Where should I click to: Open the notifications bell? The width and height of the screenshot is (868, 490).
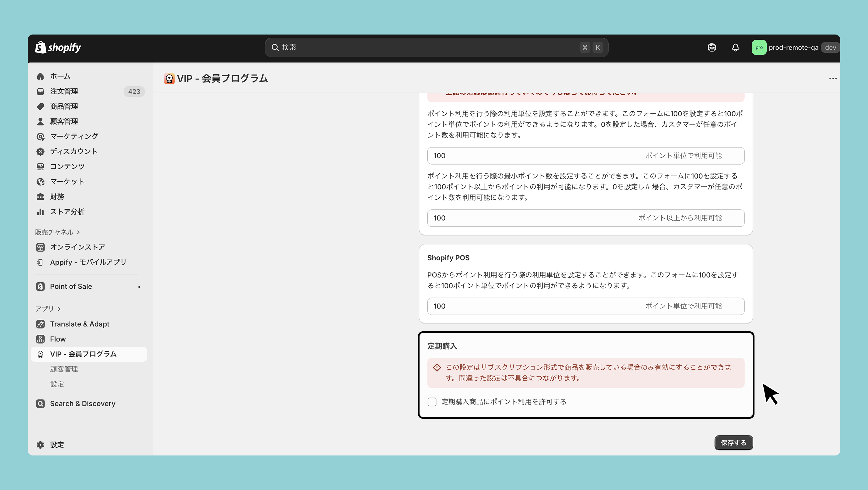pyautogui.click(x=735, y=48)
